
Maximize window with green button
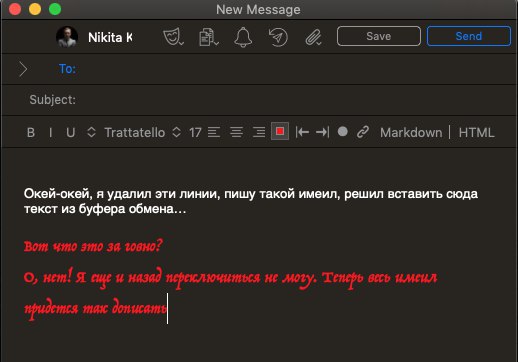click(x=55, y=9)
